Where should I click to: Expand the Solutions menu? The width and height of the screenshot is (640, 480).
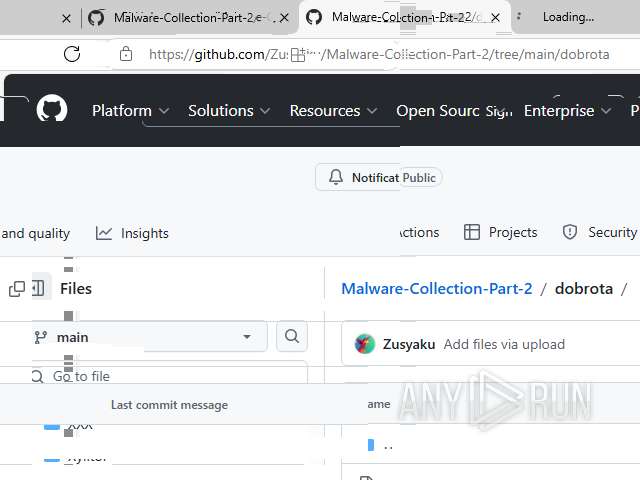pos(229,111)
